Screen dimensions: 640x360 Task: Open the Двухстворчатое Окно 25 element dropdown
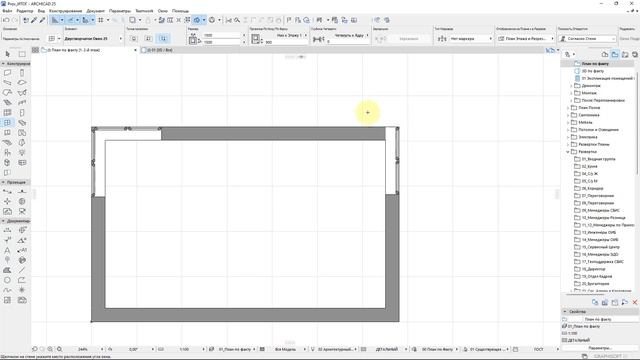pyautogui.click(x=93, y=38)
